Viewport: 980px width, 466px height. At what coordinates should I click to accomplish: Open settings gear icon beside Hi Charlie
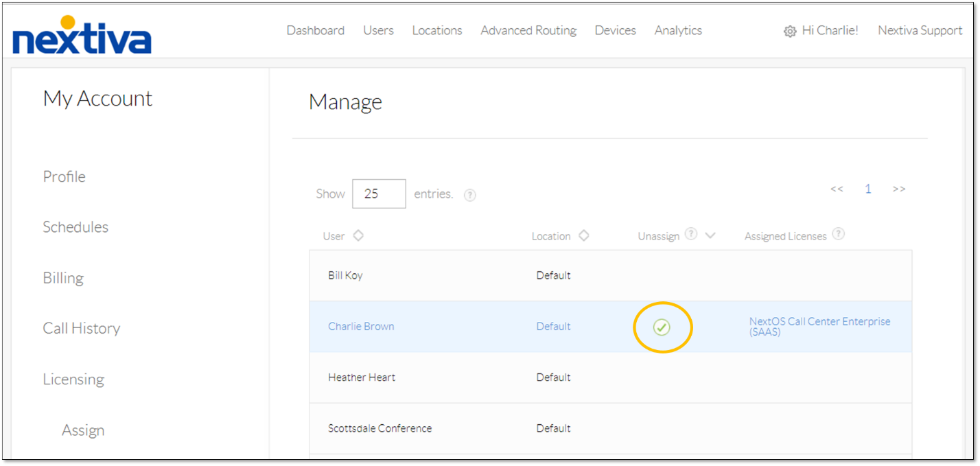(x=790, y=32)
